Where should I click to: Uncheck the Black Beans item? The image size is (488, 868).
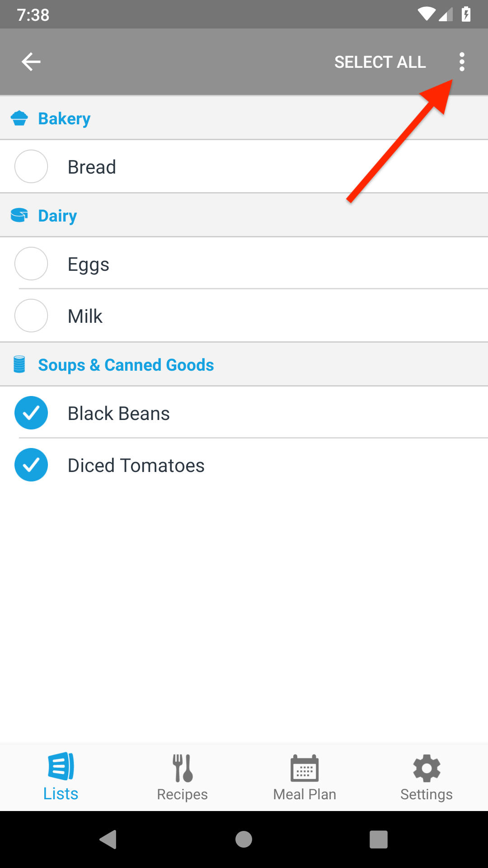click(x=31, y=412)
